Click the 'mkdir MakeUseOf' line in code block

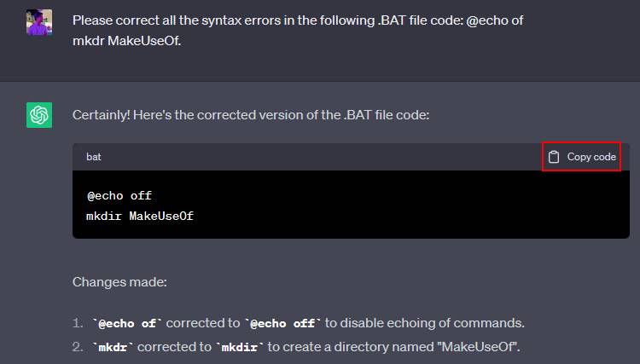[140, 216]
